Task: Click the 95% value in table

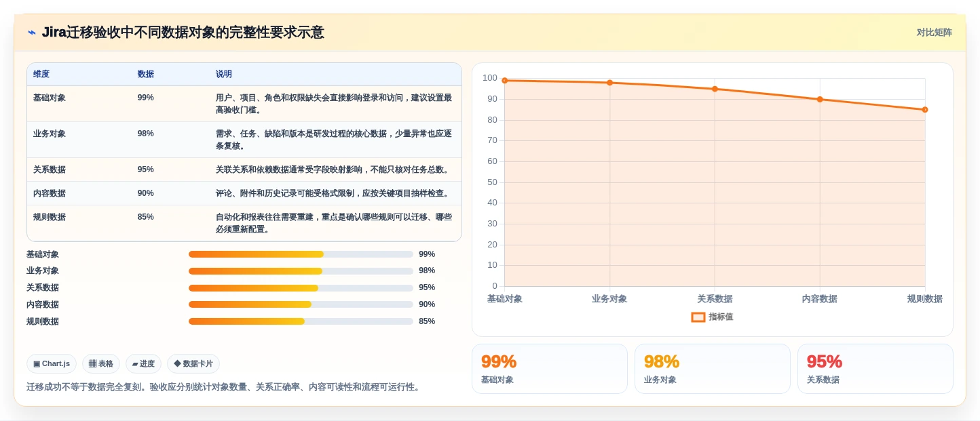Action: point(146,169)
